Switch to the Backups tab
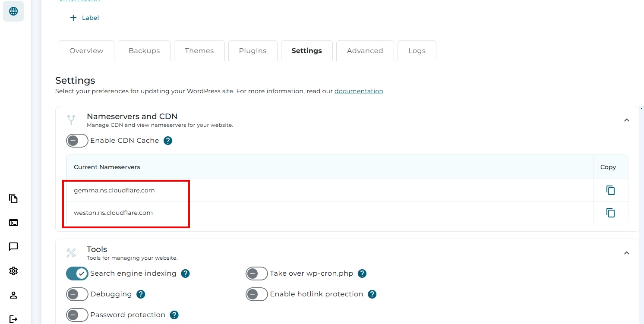The width and height of the screenshot is (644, 324). click(144, 50)
